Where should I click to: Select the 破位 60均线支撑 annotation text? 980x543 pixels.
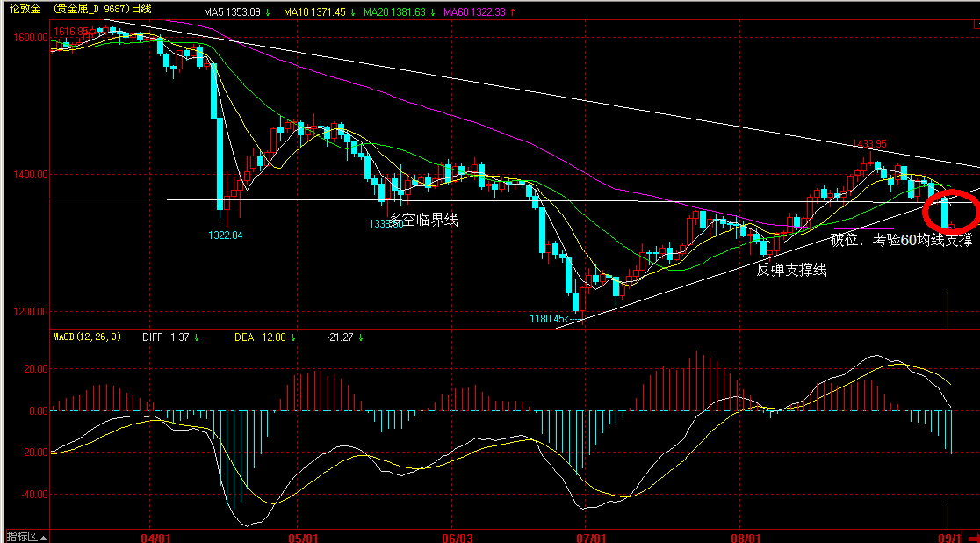[x=901, y=240]
